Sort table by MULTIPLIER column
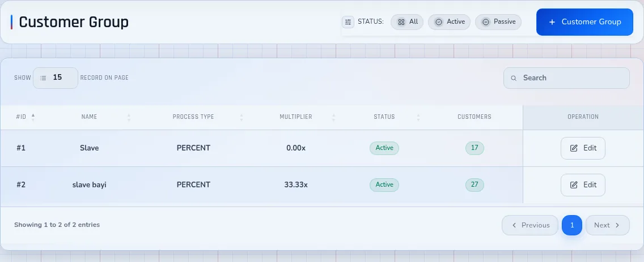644x262 pixels. [296, 117]
